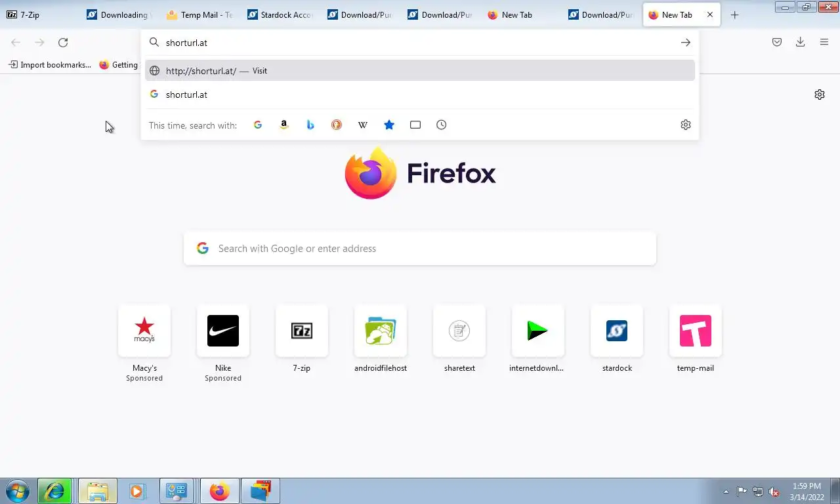This screenshot has height=504, width=840.
Task: Switch to the Temp Mail tab
Action: pyautogui.click(x=200, y=15)
